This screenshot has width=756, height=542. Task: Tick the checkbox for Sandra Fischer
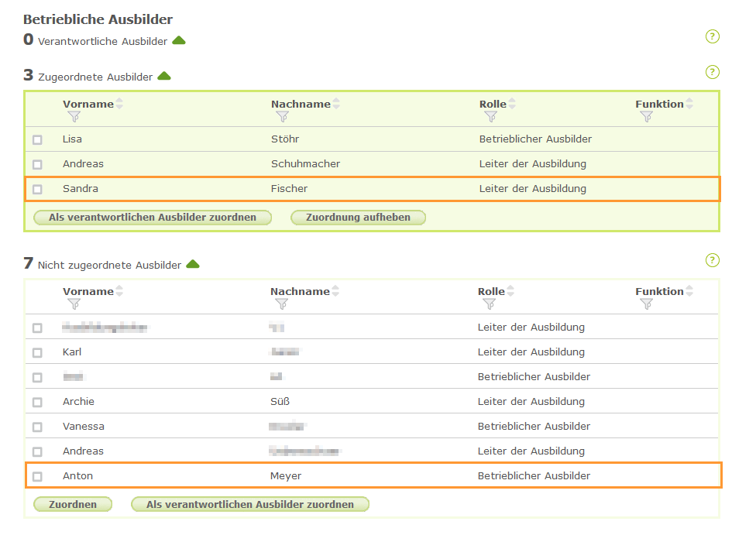pyautogui.click(x=37, y=189)
